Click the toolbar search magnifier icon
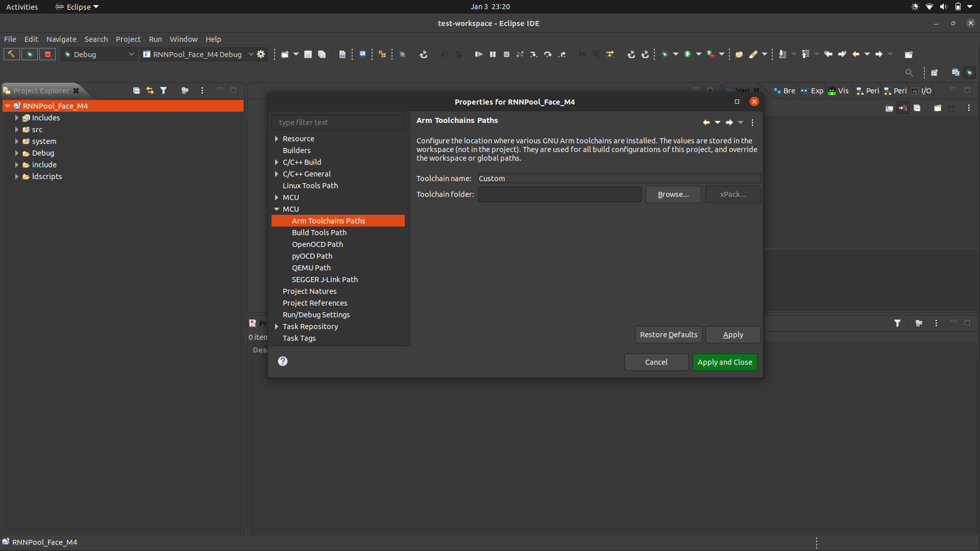980x551 pixels. pos(909,72)
